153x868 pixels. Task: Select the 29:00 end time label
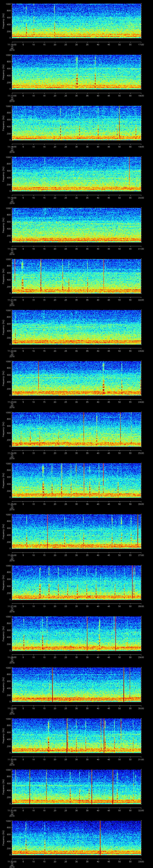click(x=141, y=657)
